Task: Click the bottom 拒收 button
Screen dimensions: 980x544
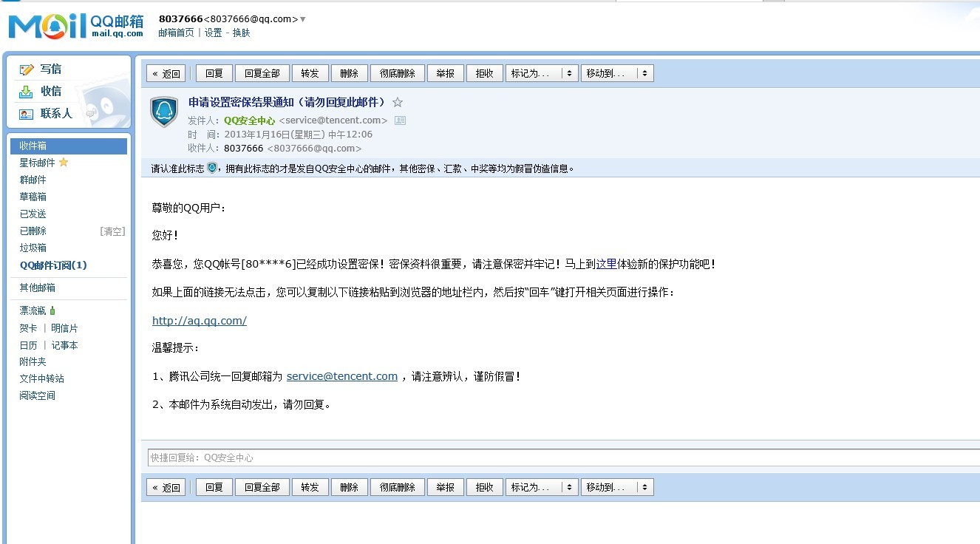Action: (485, 487)
